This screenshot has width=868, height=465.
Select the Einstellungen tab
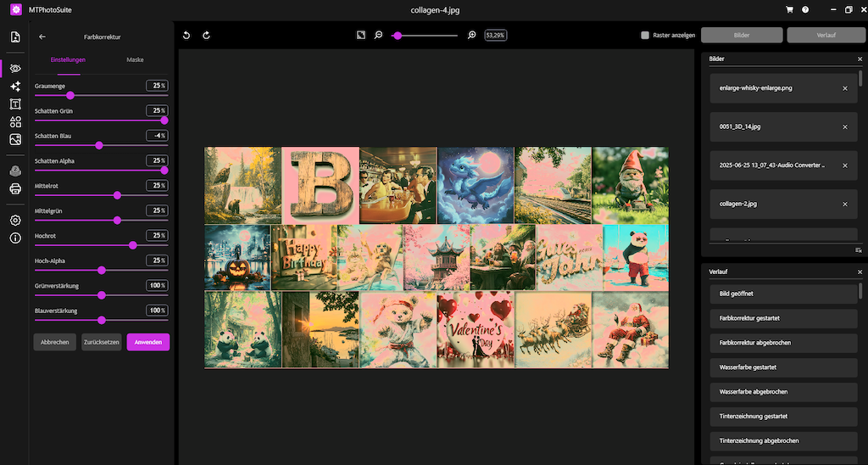68,60
